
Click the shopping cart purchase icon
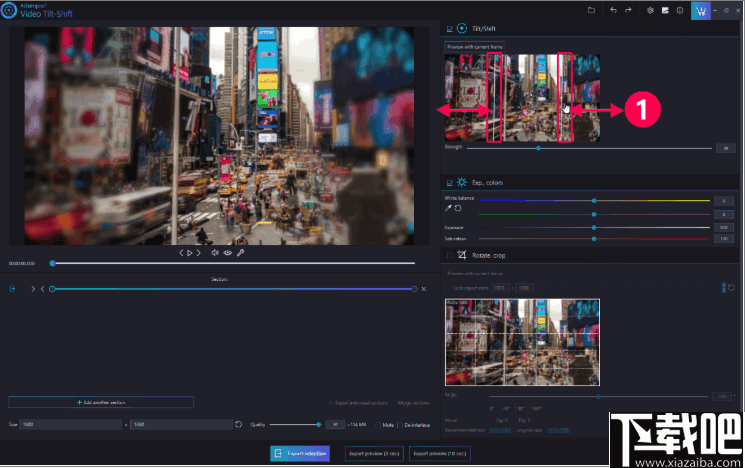pos(700,10)
